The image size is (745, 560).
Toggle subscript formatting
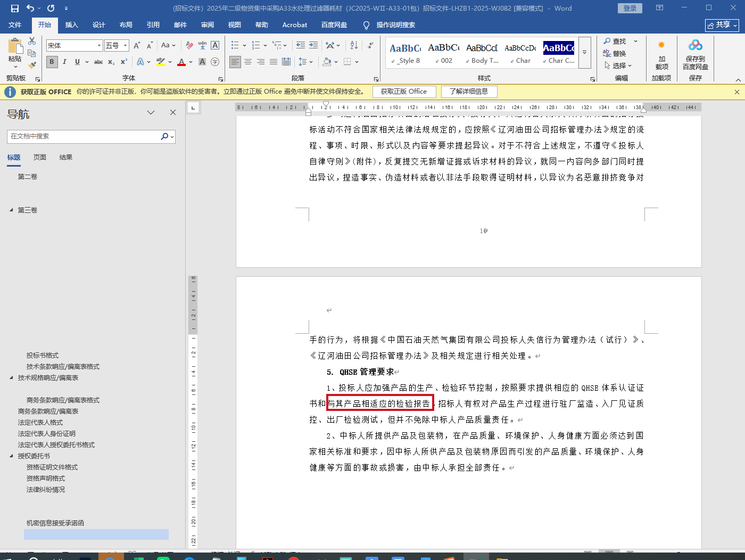[x=111, y=62]
